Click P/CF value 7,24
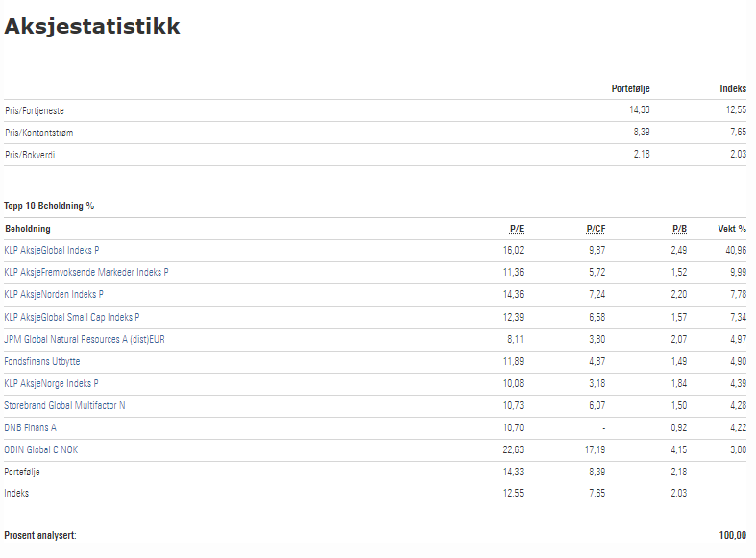This screenshot has width=756, height=558. (x=597, y=295)
